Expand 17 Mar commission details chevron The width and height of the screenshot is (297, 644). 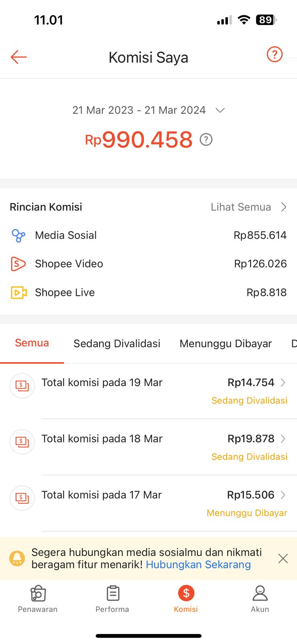(x=283, y=495)
